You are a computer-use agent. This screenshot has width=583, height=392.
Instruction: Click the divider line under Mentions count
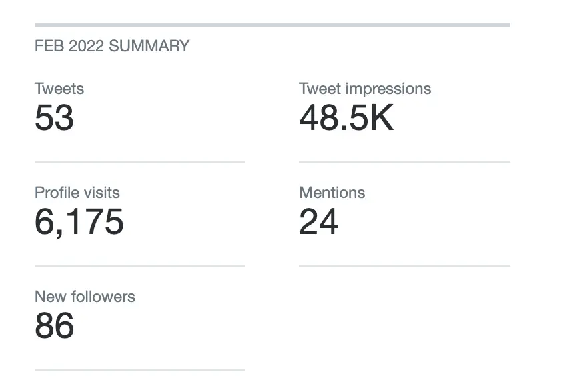click(404, 266)
